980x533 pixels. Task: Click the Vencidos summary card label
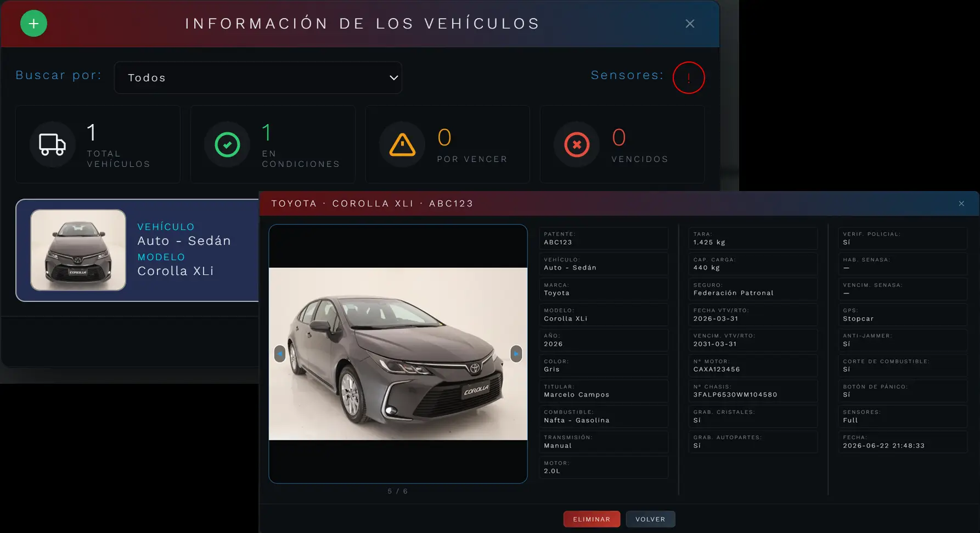(x=640, y=159)
